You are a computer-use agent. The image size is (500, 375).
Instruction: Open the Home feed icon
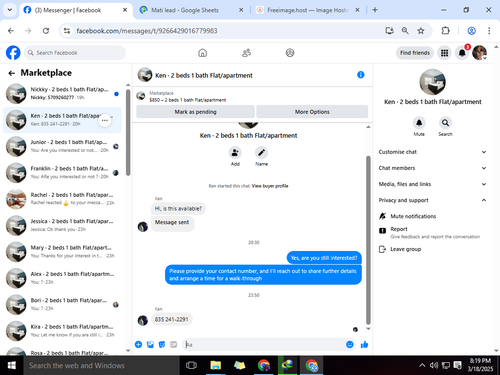click(203, 53)
